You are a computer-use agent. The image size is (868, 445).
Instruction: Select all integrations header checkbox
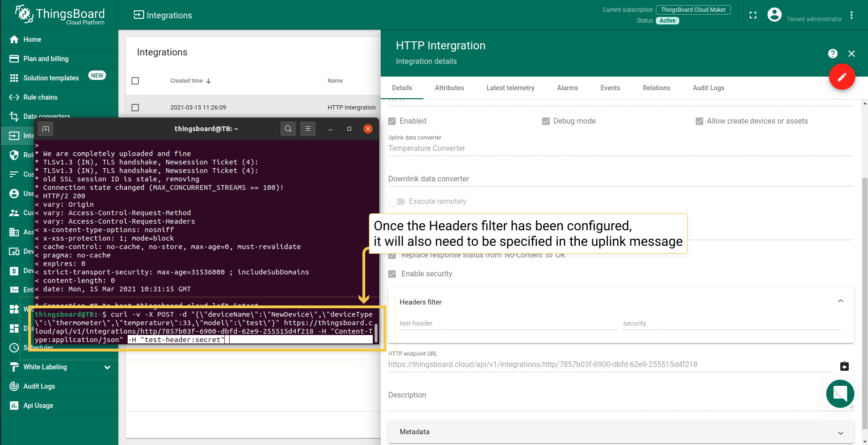(x=135, y=81)
